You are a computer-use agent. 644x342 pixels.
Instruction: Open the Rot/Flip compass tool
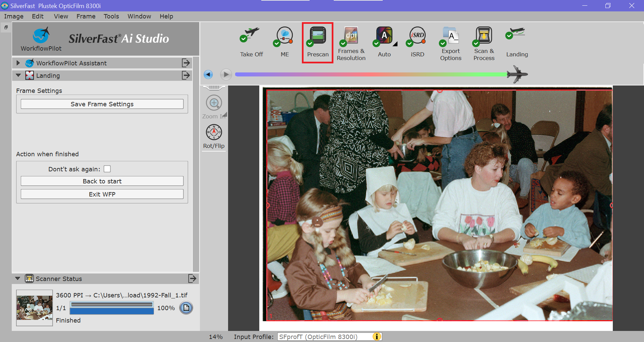tap(214, 132)
